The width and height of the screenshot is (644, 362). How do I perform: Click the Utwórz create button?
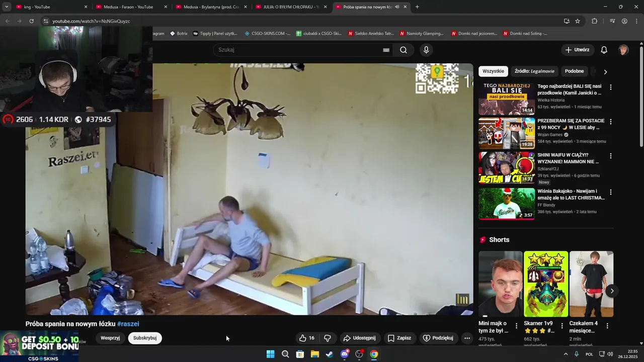coord(577,50)
